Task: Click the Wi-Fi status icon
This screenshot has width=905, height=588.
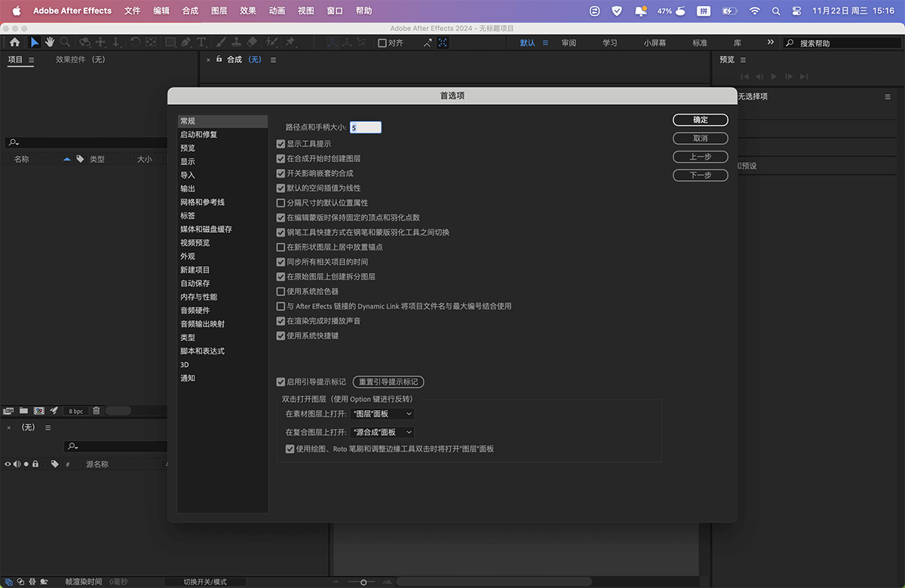Action: pyautogui.click(x=755, y=11)
